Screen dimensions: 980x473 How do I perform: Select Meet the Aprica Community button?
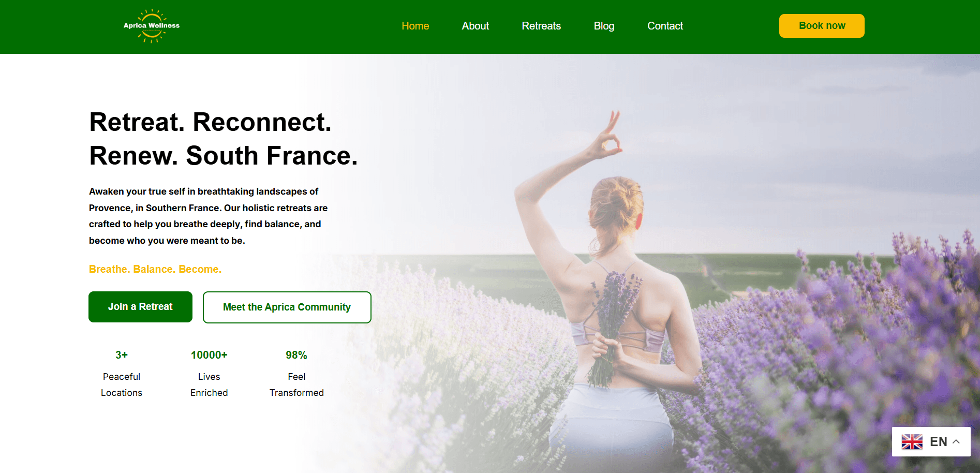[287, 307]
